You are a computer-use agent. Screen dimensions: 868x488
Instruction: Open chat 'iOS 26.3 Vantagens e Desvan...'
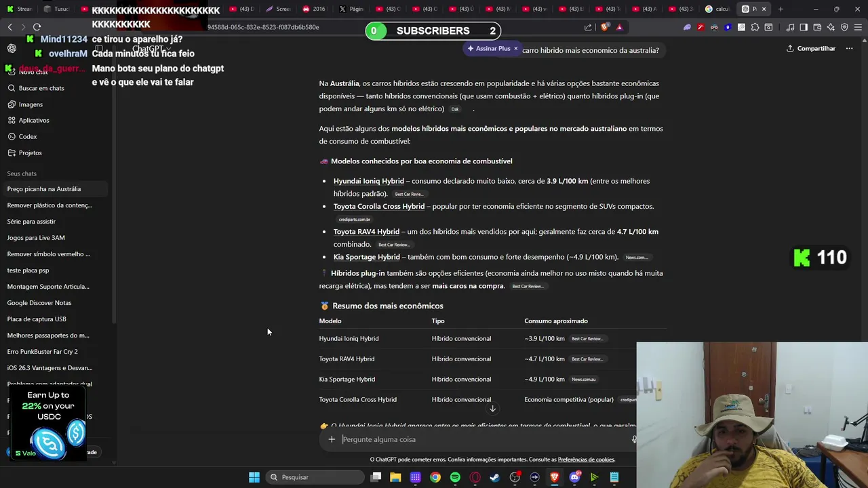pyautogui.click(x=54, y=368)
